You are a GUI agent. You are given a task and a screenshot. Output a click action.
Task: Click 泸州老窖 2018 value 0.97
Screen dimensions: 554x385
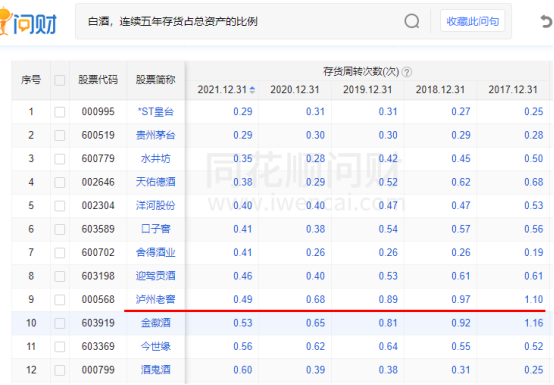pyautogui.click(x=461, y=300)
